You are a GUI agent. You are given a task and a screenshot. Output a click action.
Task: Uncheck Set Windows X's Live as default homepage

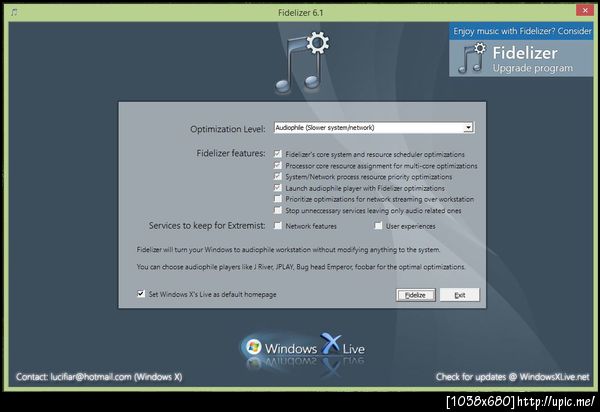click(x=141, y=294)
